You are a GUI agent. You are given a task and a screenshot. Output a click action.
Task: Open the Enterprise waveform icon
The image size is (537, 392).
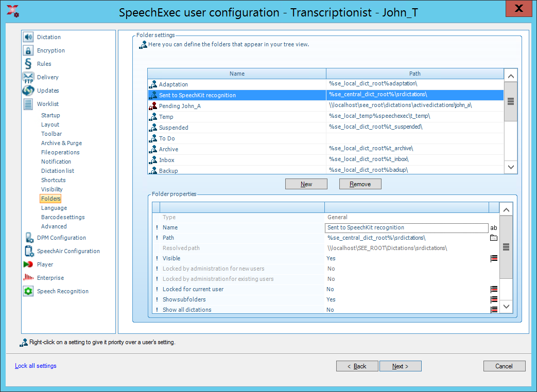pyautogui.click(x=28, y=277)
